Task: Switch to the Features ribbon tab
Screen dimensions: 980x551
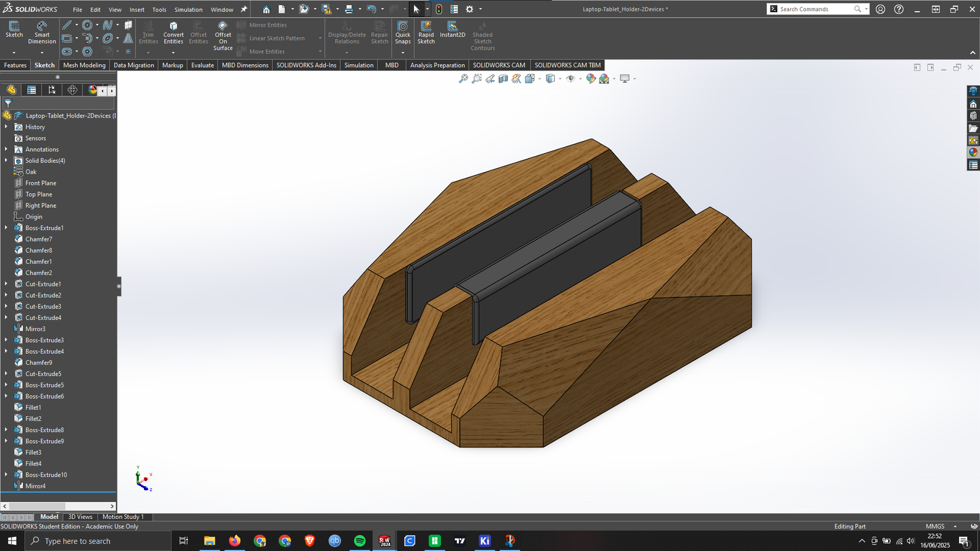Action: click(15, 65)
